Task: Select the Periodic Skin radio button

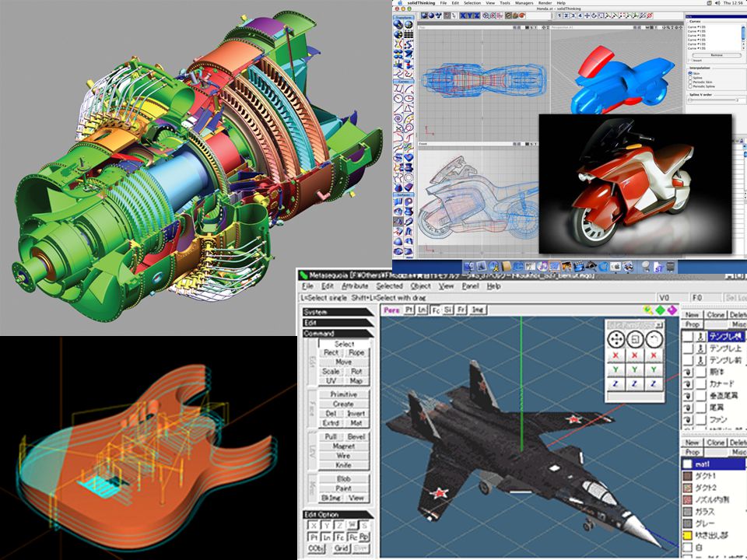Action: point(690,82)
